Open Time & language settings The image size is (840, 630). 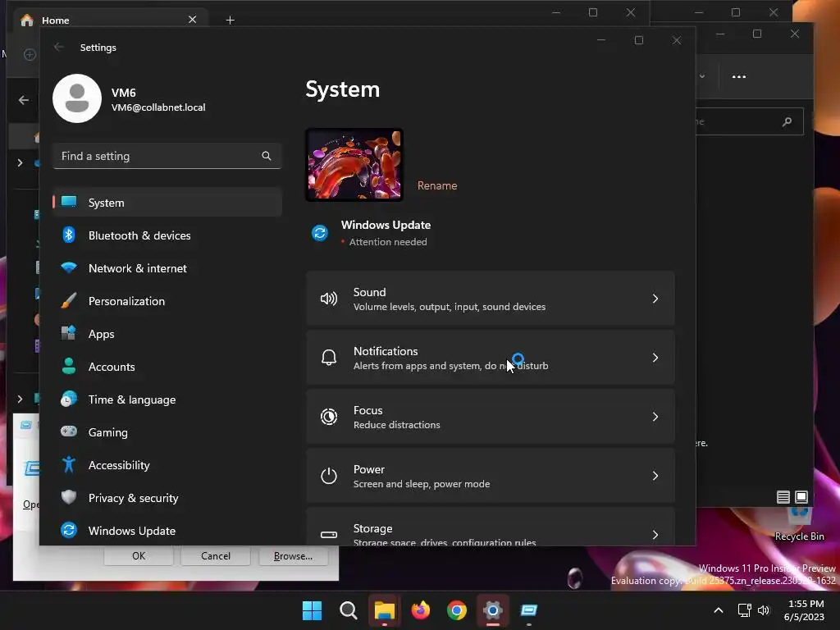click(x=167, y=399)
